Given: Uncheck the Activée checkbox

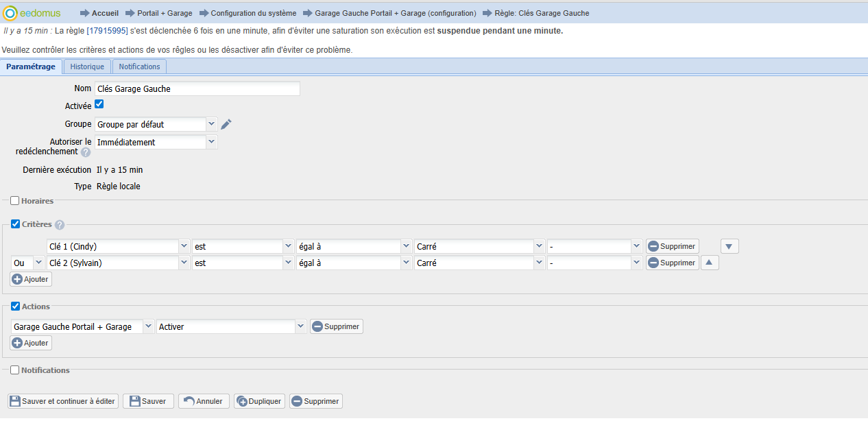Looking at the screenshot, I should [x=99, y=104].
